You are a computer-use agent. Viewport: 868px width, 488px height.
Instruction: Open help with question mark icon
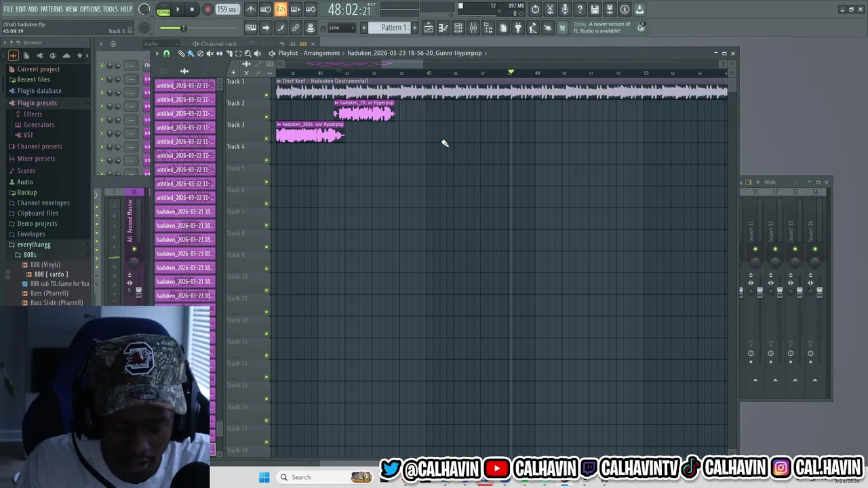(x=580, y=9)
